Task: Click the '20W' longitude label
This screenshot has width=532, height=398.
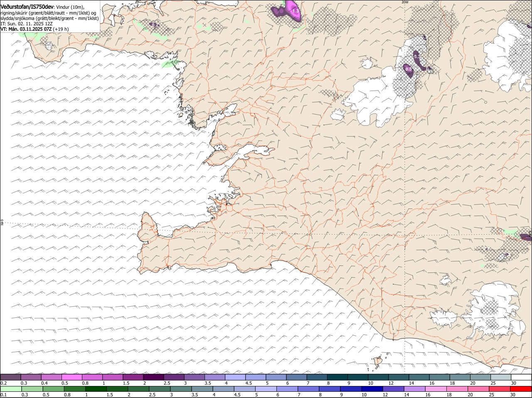Action: tap(405, 2)
